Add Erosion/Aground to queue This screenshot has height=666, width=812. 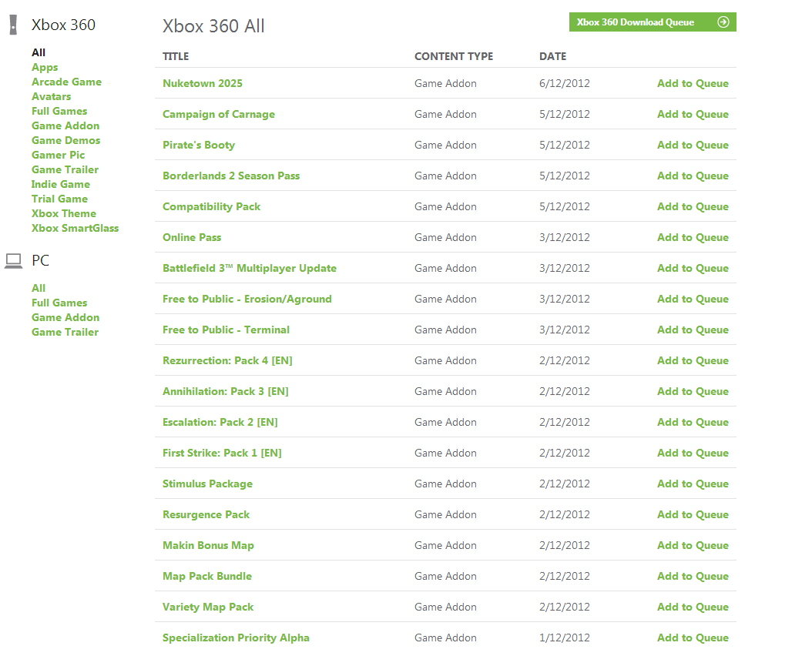tap(693, 299)
